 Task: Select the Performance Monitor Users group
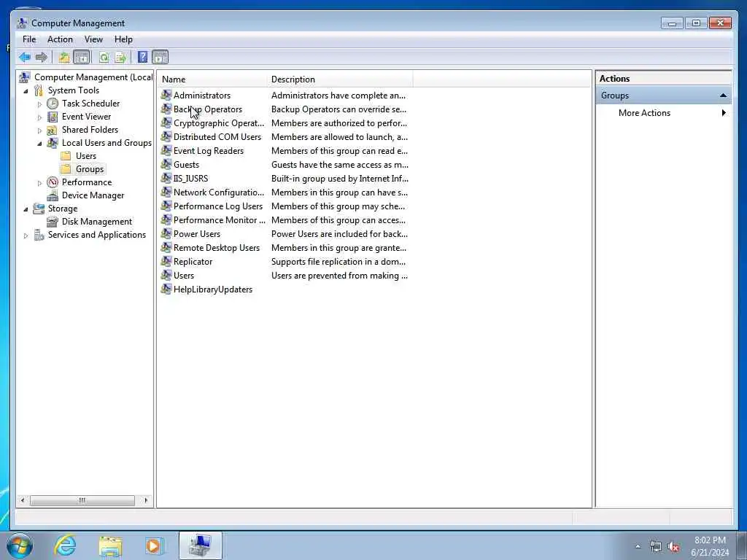click(219, 220)
